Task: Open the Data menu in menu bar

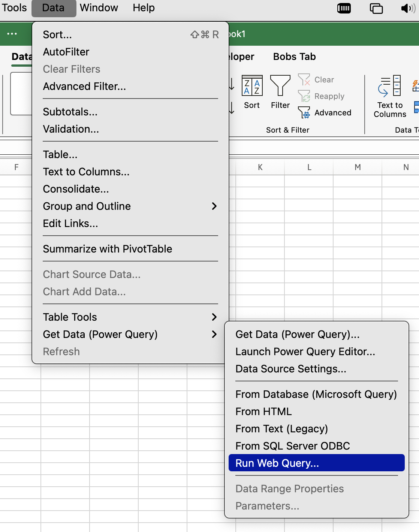Action: click(x=54, y=8)
